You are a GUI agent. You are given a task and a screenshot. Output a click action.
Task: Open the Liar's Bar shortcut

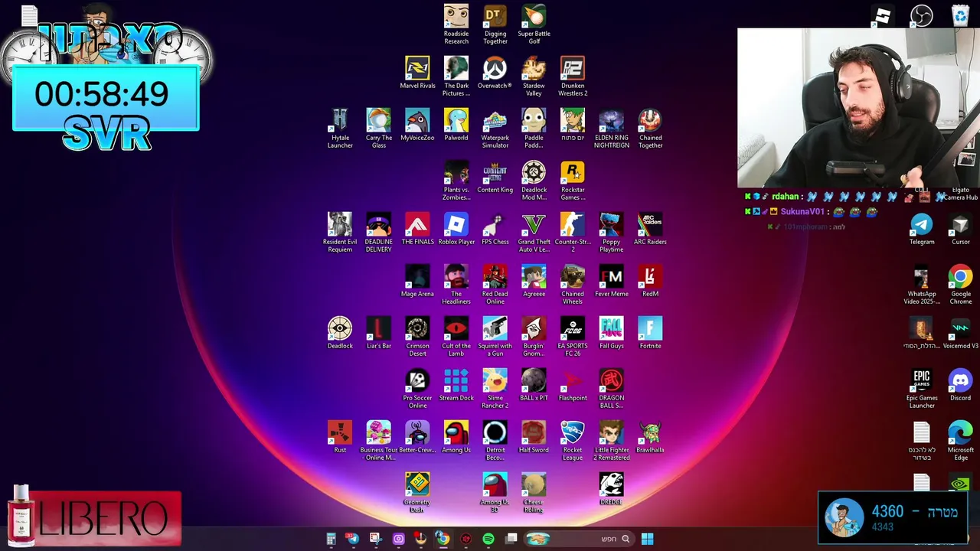[379, 333]
